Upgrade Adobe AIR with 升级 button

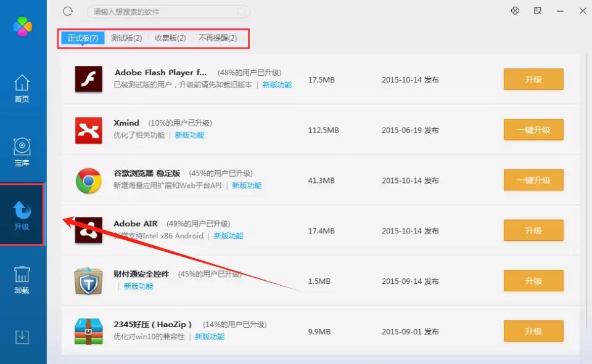(x=533, y=230)
